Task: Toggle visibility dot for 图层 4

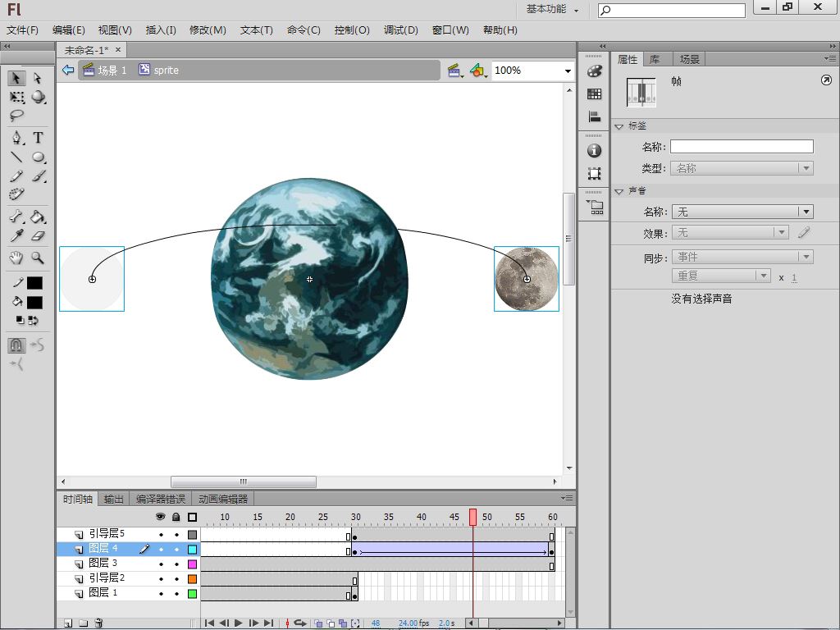Action: pos(161,549)
